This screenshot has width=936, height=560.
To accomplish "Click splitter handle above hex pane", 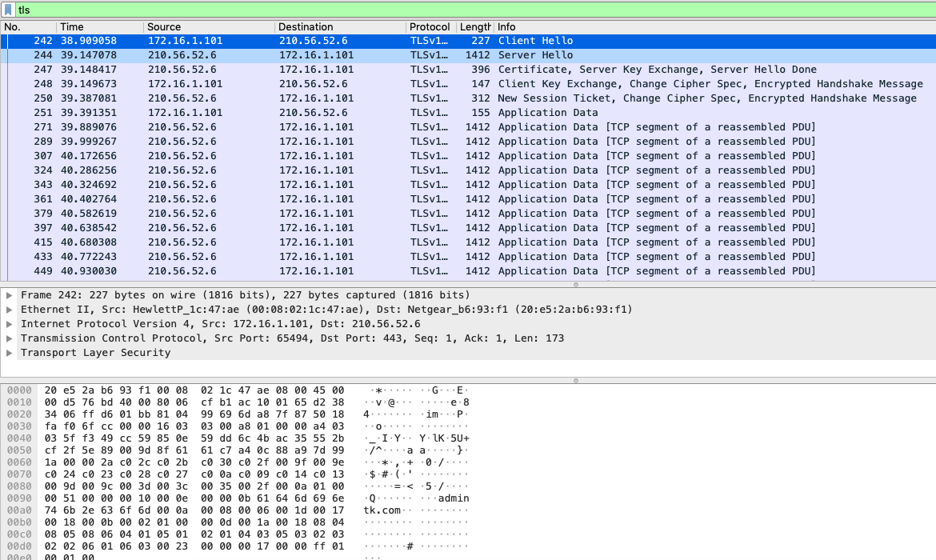I will click(x=575, y=380).
